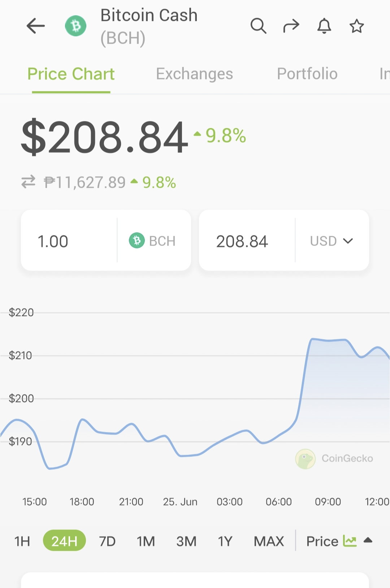
Task: Select the 1Y time range
Action: 225,541
